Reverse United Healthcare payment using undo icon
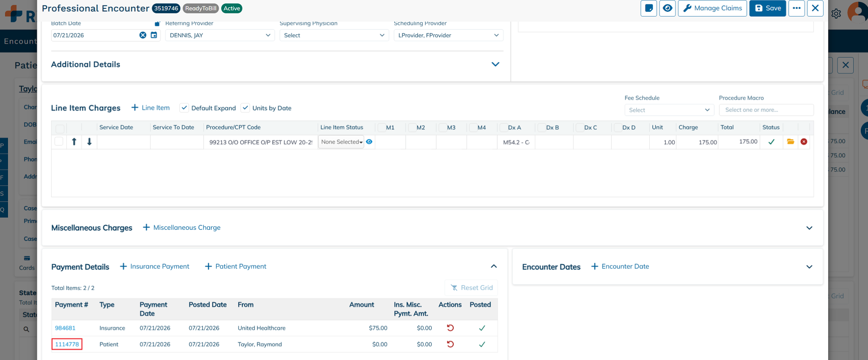 450,328
